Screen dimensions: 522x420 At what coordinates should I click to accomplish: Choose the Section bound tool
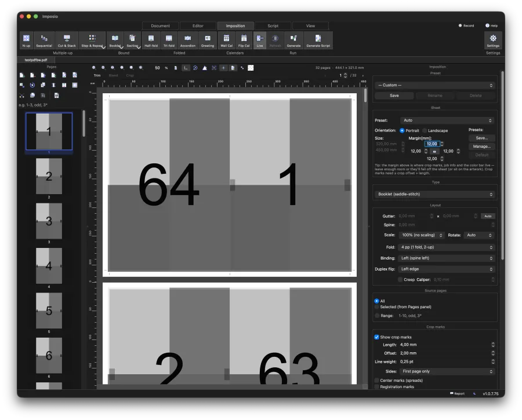point(132,41)
